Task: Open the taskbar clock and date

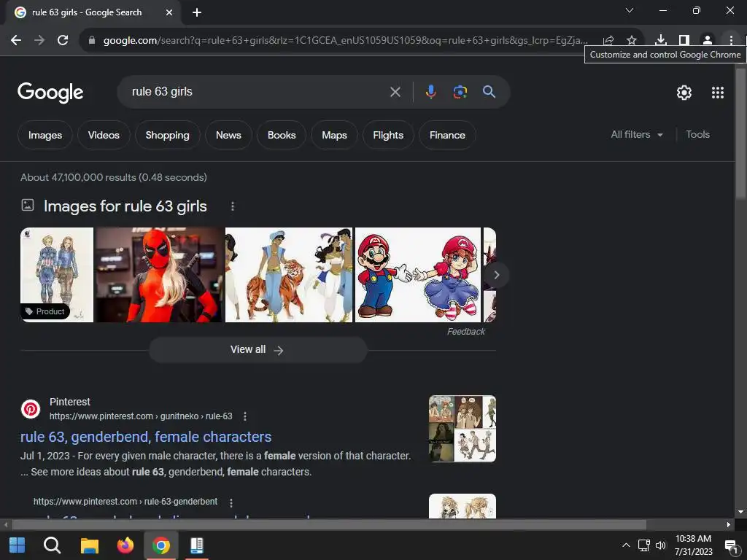Action: coord(693,545)
